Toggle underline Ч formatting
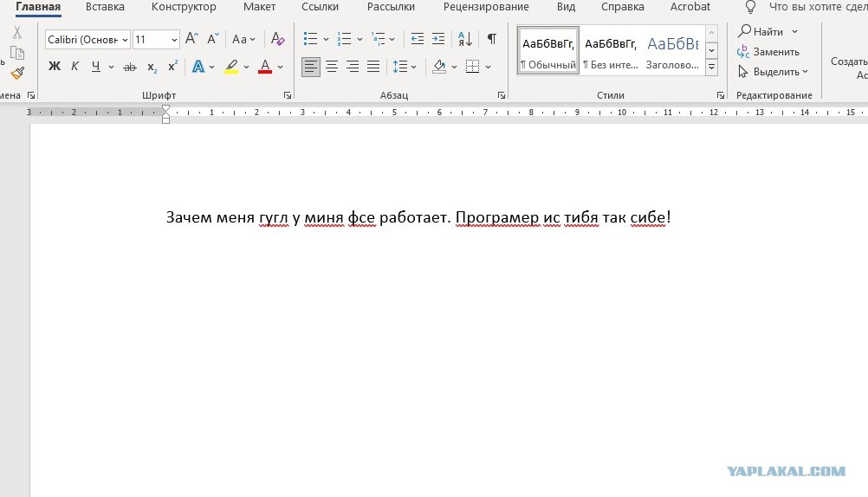This screenshot has width=868, height=497. [96, 67]
